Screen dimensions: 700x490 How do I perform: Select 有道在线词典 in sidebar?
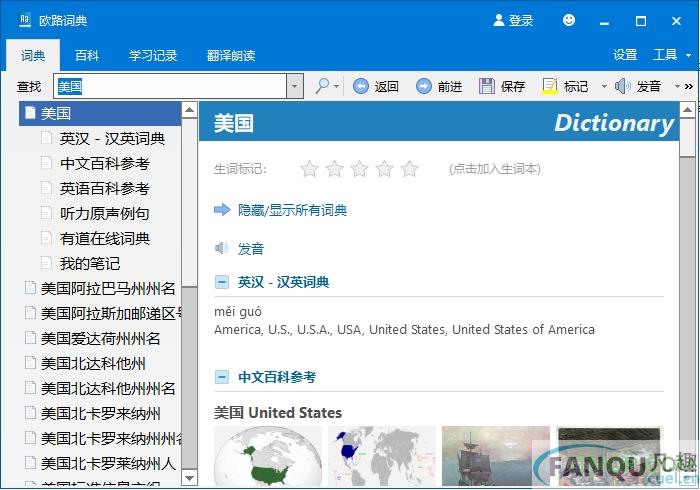tap(104, 238)
